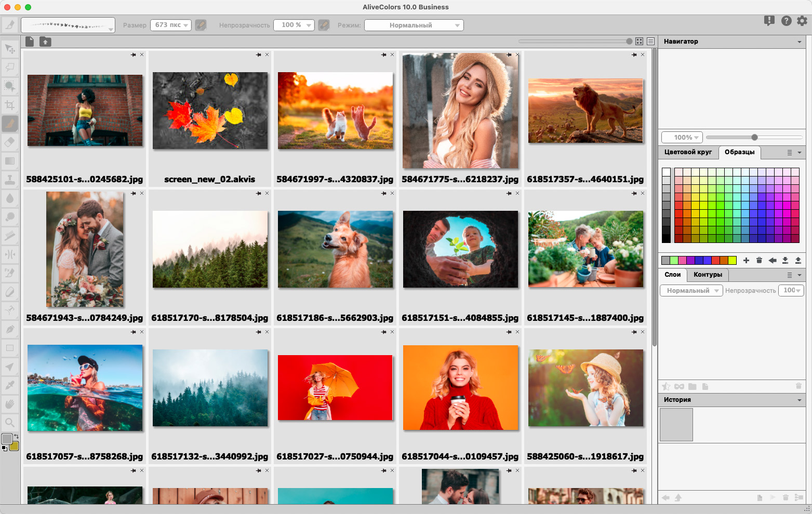Viewport: 812px width, 514px height.
Task: Open the Контуры tab
Action: tap(708, 275)
